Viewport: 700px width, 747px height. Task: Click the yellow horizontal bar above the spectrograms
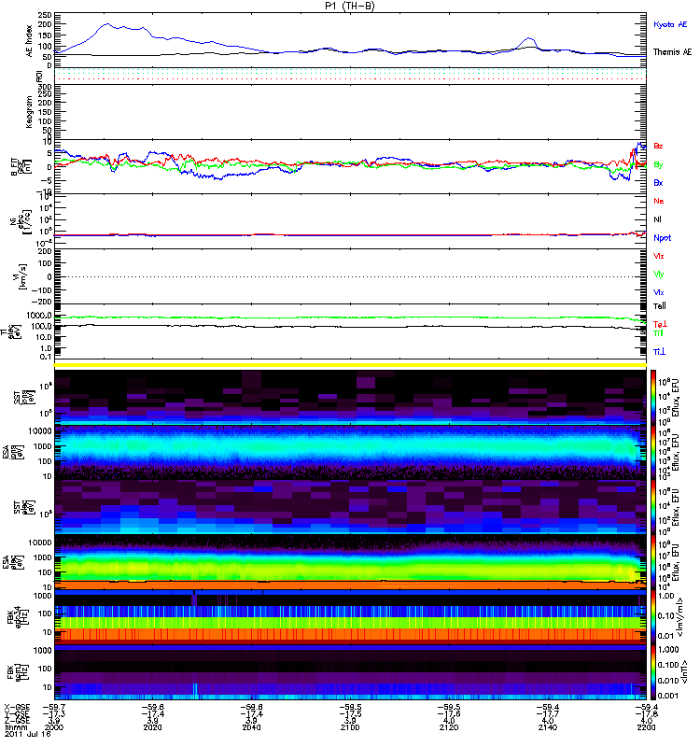(x=350, y=365)
